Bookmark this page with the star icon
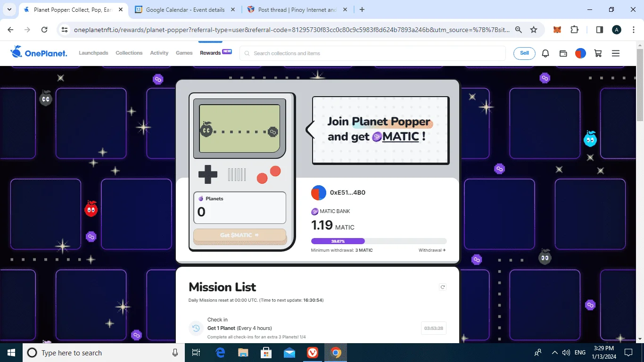Image resolution: width=644 pixels, height=362 pixels. point(534,30)
